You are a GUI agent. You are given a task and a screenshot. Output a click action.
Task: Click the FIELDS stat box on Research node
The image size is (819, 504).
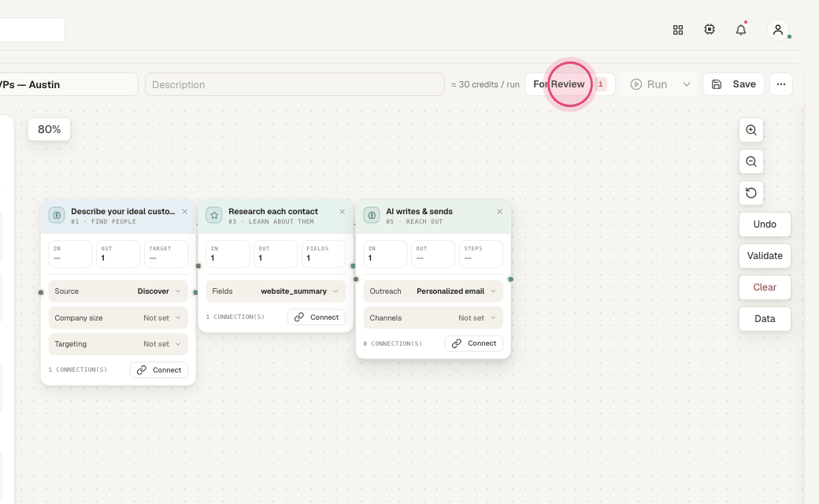(x=324, y=254)
